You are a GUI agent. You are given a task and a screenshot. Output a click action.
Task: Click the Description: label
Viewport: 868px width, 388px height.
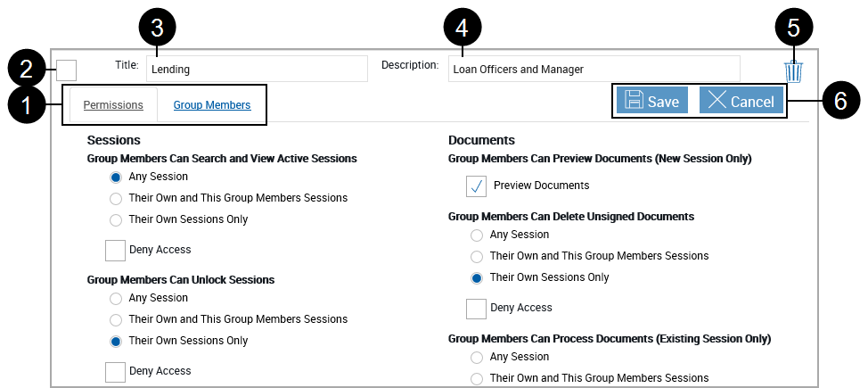tap(410, 65)
